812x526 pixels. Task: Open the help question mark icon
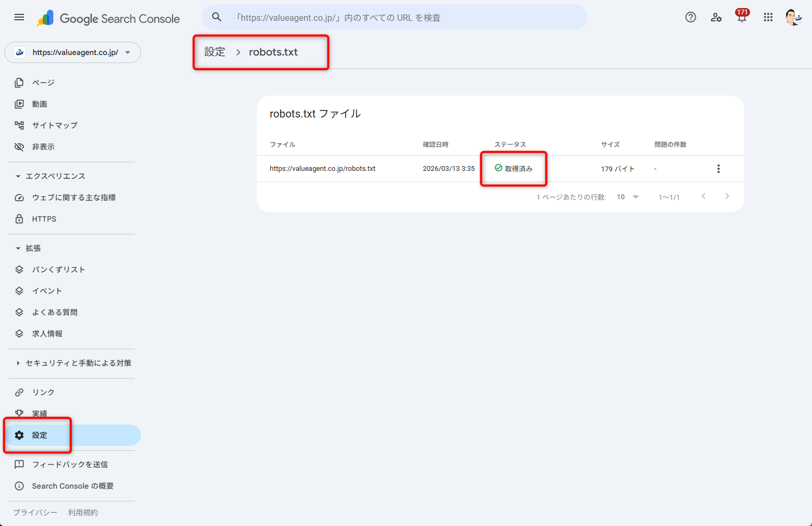[691, 17]
